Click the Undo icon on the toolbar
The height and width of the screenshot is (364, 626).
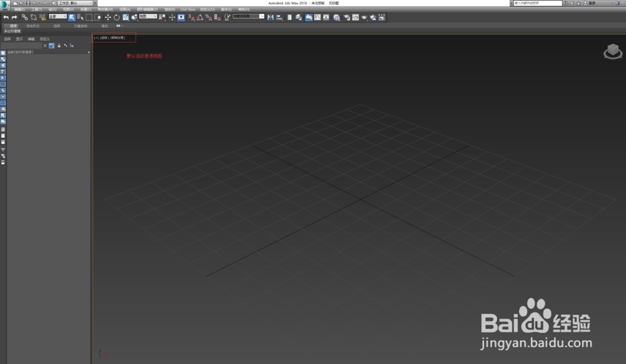click(36, 4)
